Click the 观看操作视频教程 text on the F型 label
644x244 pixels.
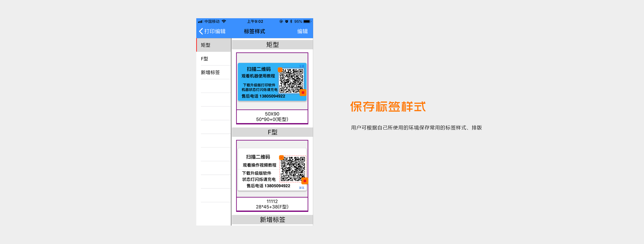click(x=259, y=165)
